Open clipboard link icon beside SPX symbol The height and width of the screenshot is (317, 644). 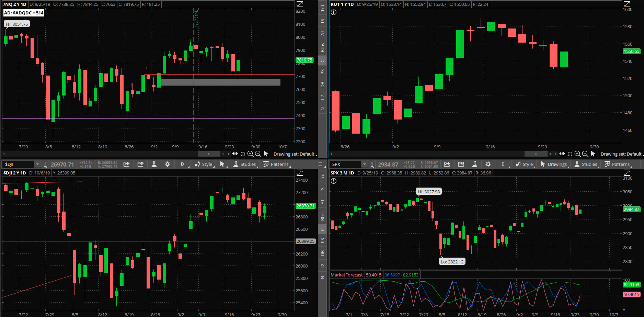tap(372, 165)
